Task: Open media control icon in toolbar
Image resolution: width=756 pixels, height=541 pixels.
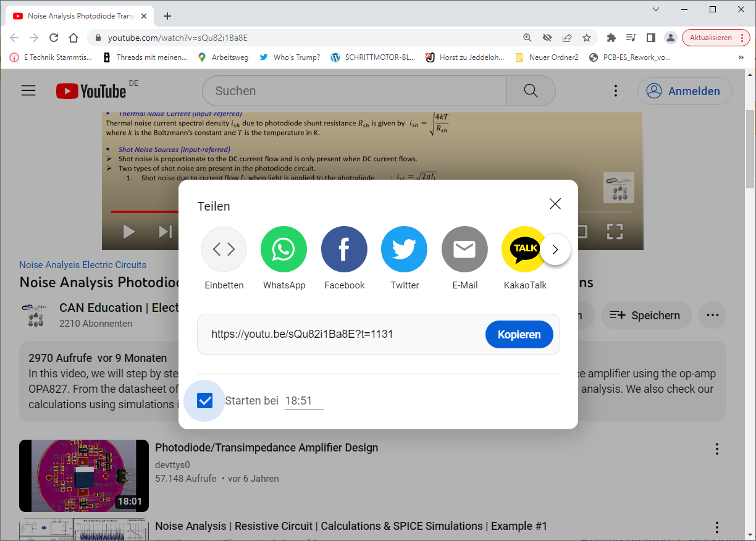Action: [x=631, y=38]
